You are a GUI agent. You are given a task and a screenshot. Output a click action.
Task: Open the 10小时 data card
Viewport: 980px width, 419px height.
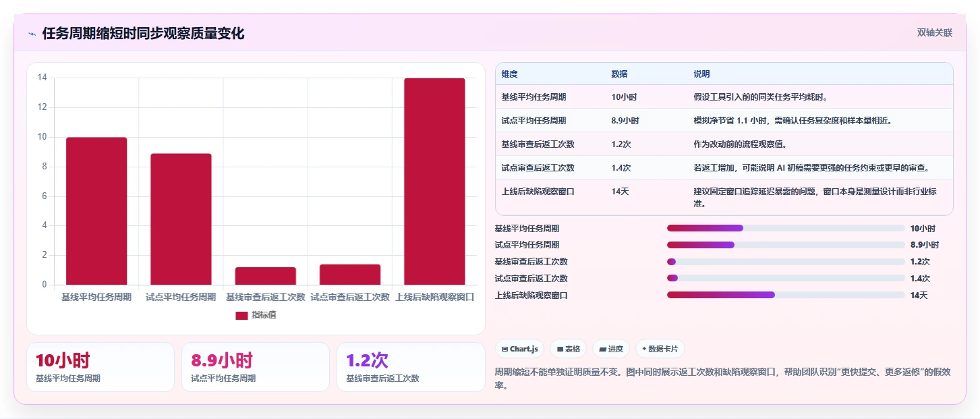click(100, 367)
